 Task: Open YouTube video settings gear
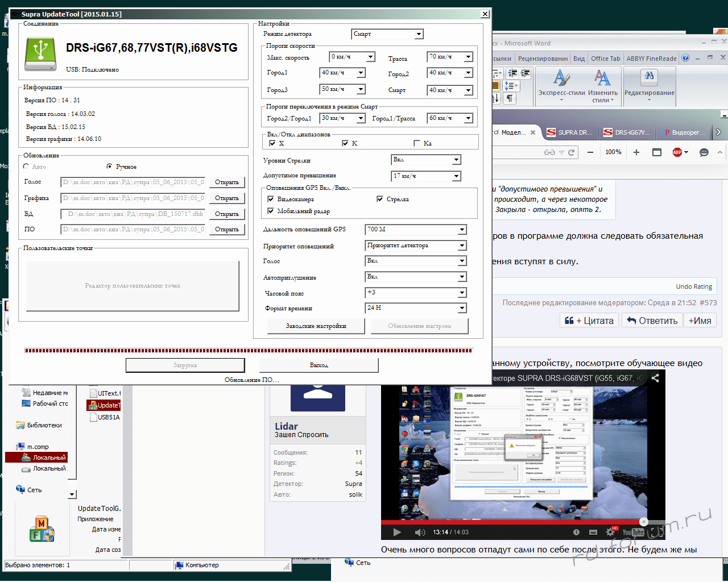[610, 532]
